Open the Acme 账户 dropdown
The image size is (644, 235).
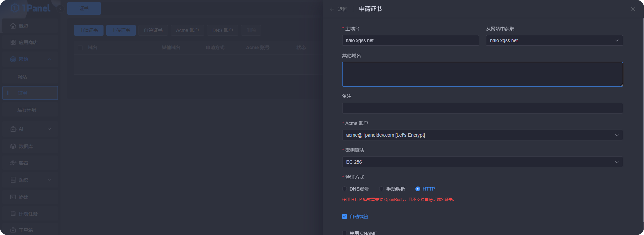482,135
